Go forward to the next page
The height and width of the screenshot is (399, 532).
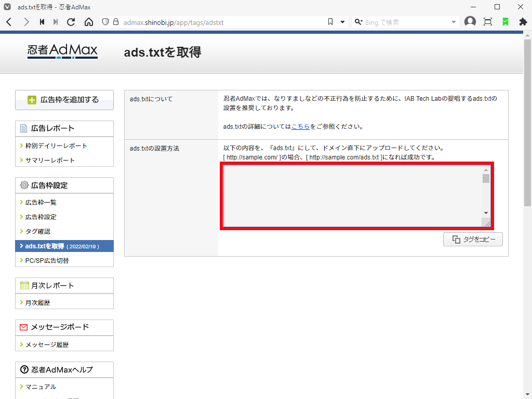pos(26,22)
